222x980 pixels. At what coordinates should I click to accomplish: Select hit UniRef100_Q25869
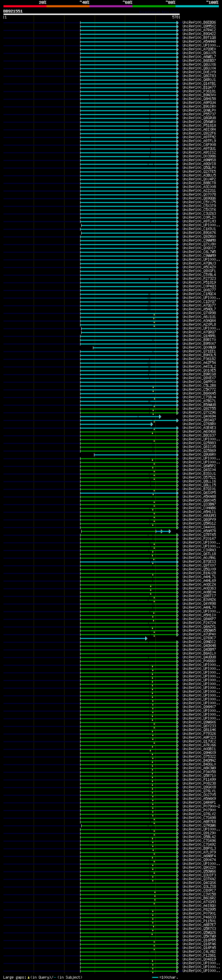pos(199,451)
